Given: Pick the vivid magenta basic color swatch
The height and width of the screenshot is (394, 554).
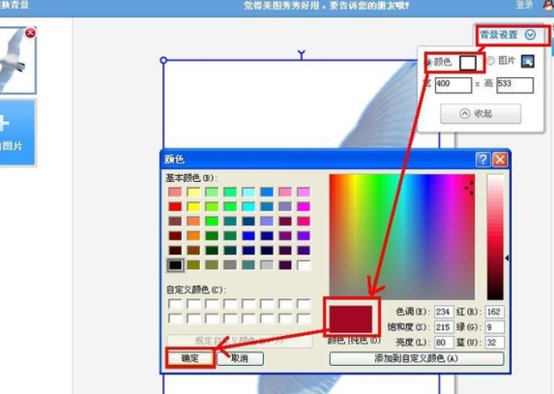Looking at the screenshot, I should click(303, 207).
